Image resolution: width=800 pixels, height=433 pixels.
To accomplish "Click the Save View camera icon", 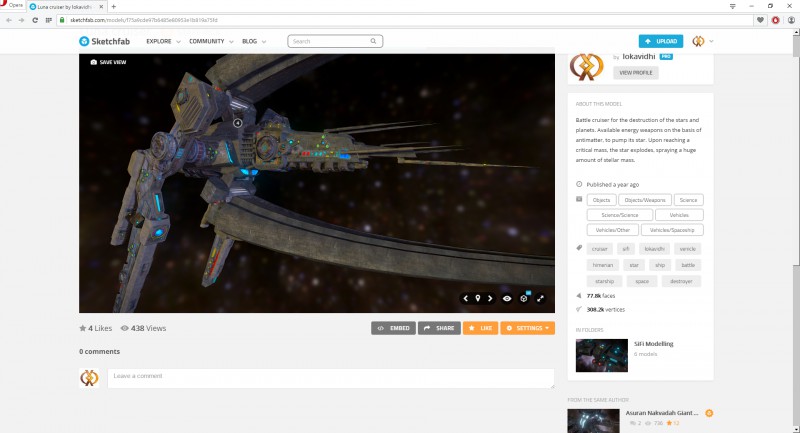I will point(93,62).
